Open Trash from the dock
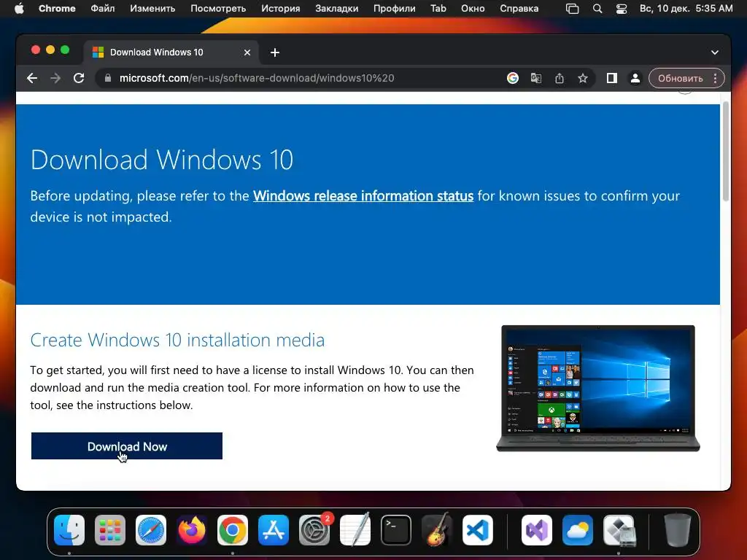Image resolution: width=747 pixels, height=560 pixels. (x=678, y=530)
